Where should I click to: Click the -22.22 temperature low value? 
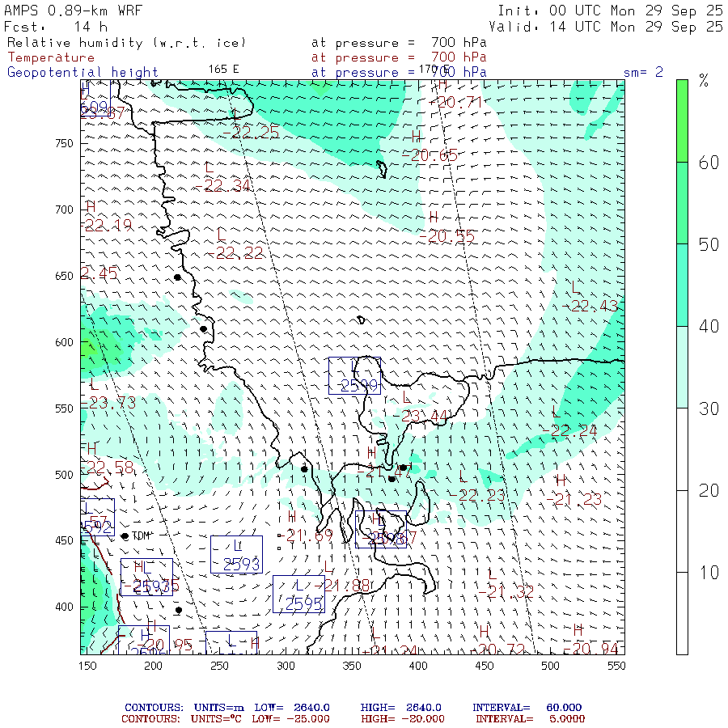click(235, 253)
